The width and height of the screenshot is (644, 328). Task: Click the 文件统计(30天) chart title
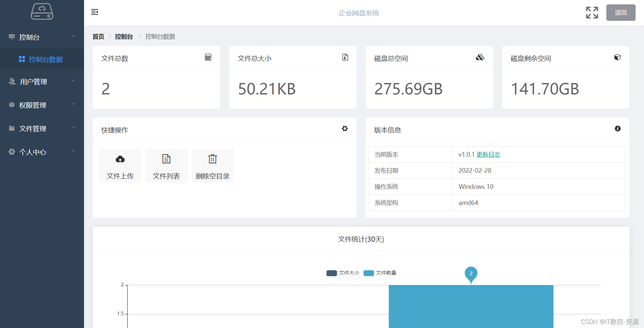coord(361,239)
